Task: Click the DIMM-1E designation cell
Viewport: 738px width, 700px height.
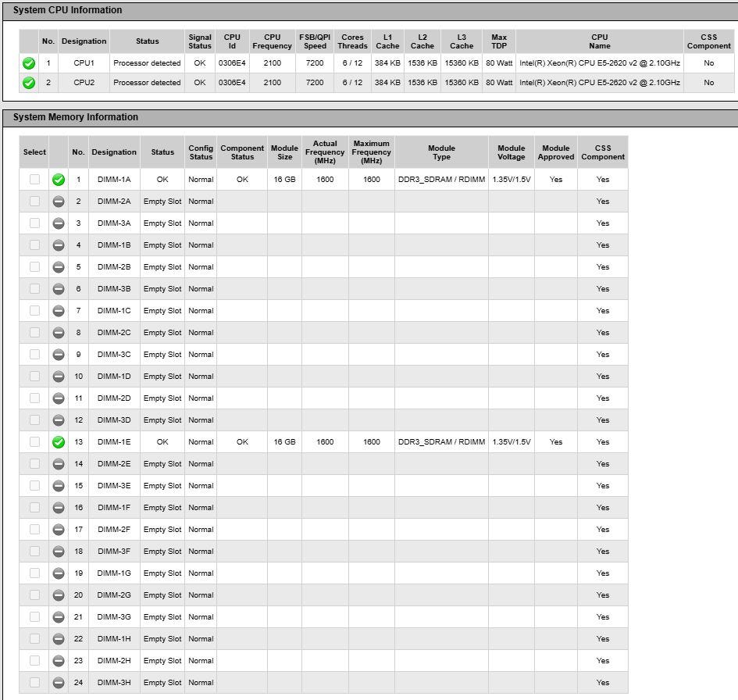Action: (x=114, y=442)
